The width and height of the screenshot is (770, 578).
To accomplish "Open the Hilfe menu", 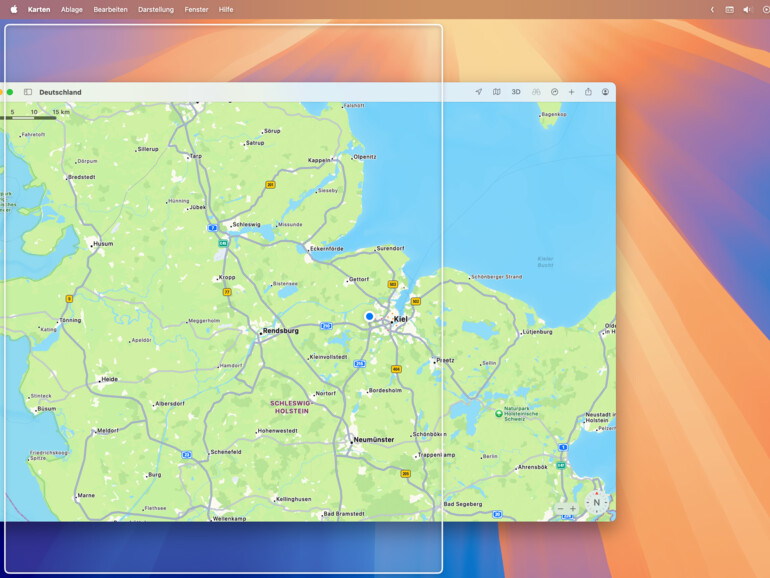I will pos(226,9).
